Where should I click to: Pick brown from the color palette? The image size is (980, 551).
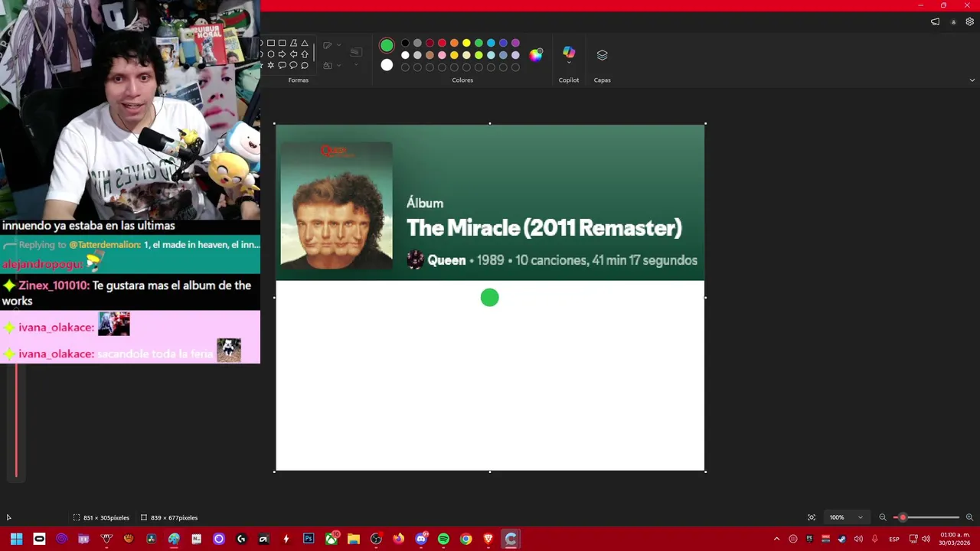(430, 55)
